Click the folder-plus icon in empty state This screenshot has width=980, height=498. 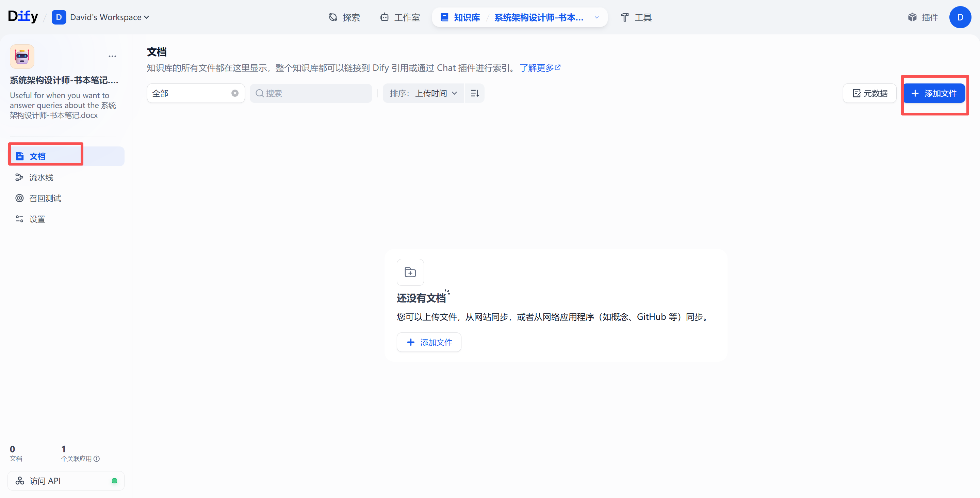click(x=410, y=272)
